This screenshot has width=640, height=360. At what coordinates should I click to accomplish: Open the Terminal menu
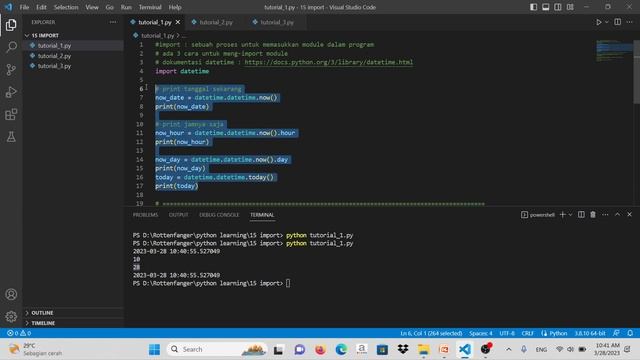[x=150, y=7]
